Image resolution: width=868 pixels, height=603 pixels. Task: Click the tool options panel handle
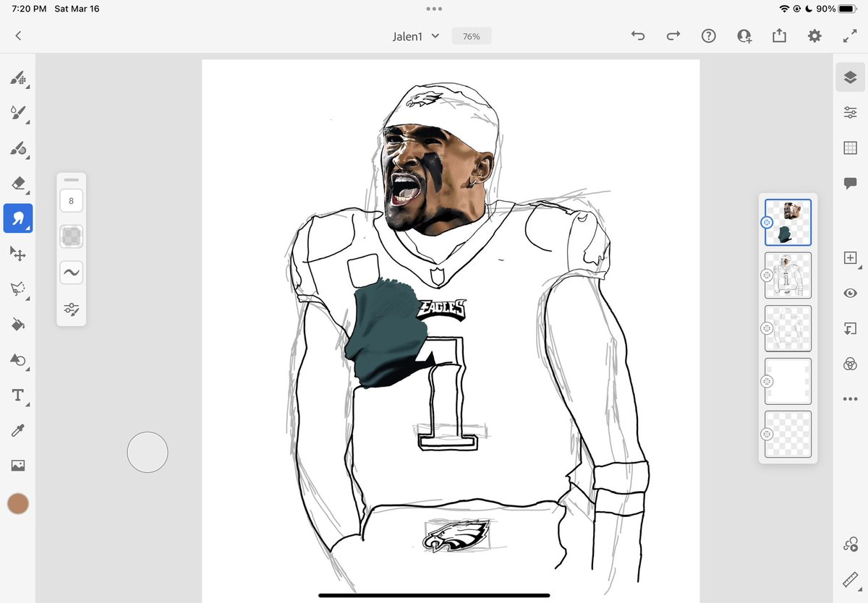coord(71,179)
